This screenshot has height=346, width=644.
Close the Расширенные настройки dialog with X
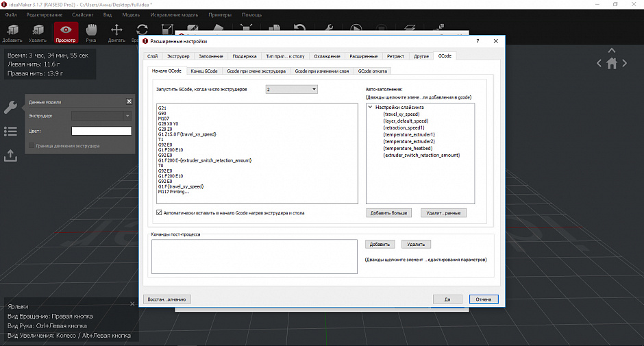496,41
